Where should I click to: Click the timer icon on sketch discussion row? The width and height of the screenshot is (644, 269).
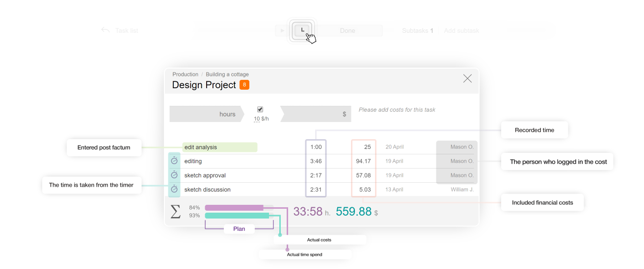coord(174,189)
